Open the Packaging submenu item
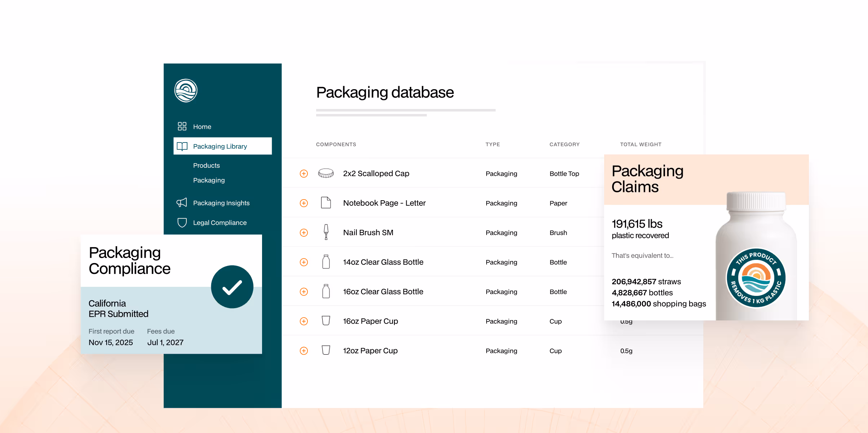This screenshot has height=433, width=868. coord(209,180)
